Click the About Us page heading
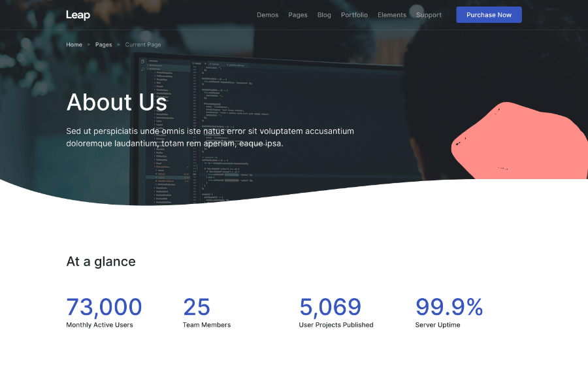The image size is (588, 368). 116,103
